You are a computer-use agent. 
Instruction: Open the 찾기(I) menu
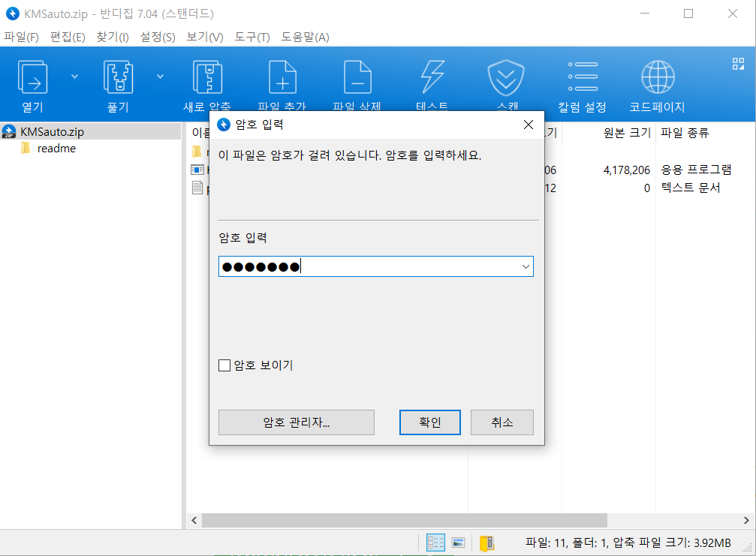(x=113, y=37)
